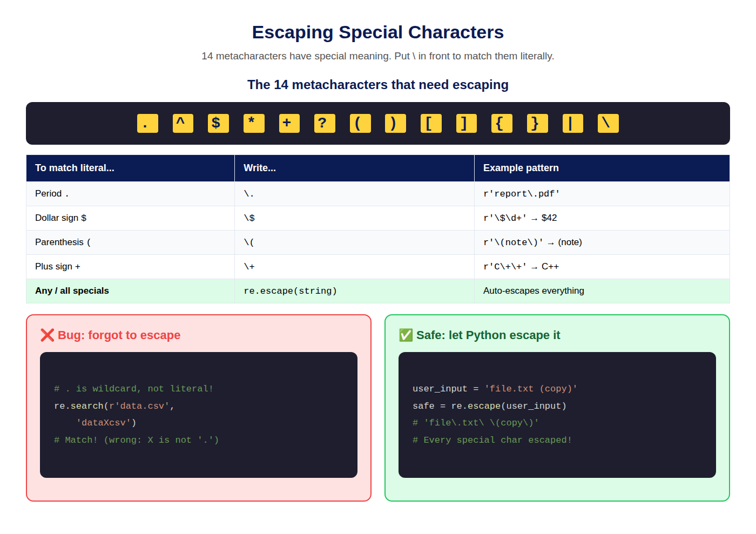Click the 'To match literal...' column header
This screenshot has height=534, width=756.
[x=131, y=168]
